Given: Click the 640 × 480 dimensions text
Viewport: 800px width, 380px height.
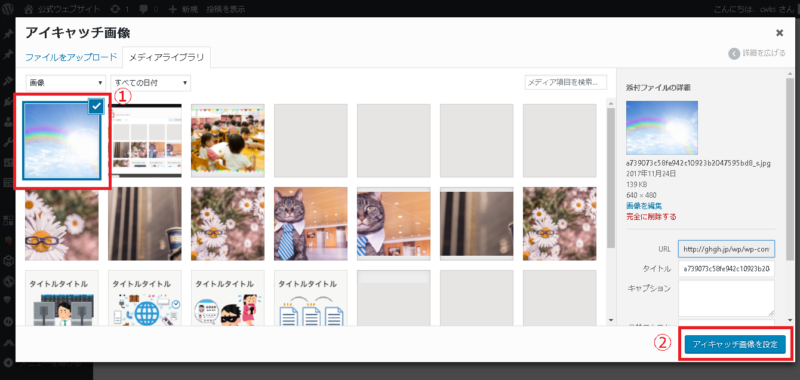Looking at the screenshot, I should click(x=641, y=195).
